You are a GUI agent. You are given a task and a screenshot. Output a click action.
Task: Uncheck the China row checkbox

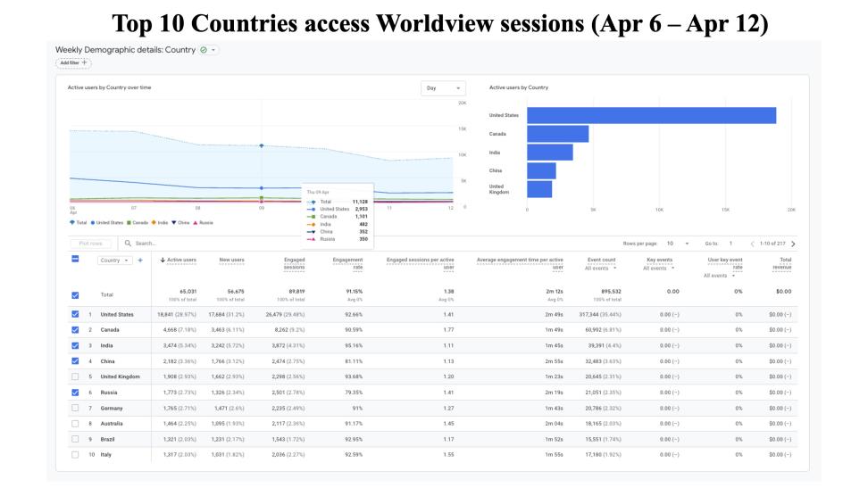pos(75,360)
